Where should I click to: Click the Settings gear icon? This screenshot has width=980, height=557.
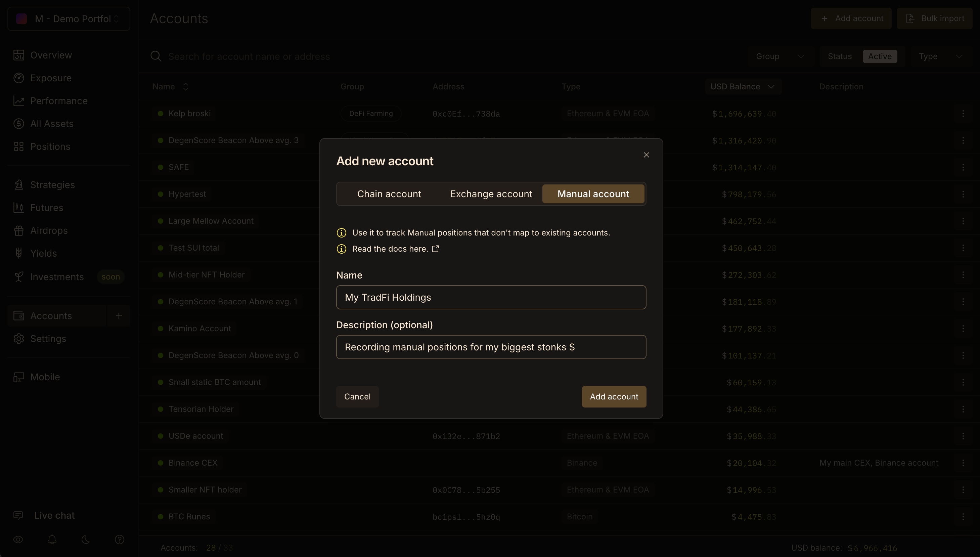[x=18, y=339]
